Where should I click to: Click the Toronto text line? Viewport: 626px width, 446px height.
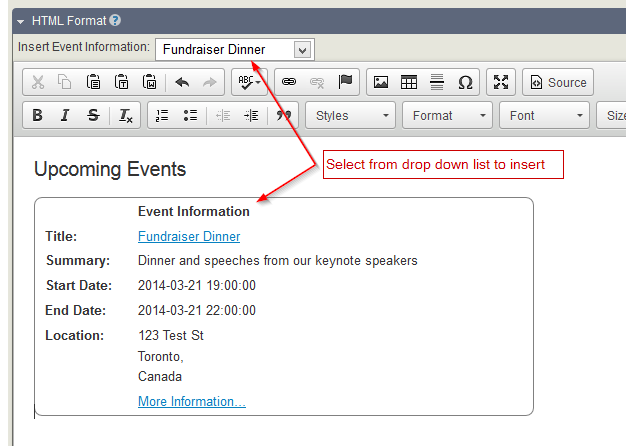(160, 356)
